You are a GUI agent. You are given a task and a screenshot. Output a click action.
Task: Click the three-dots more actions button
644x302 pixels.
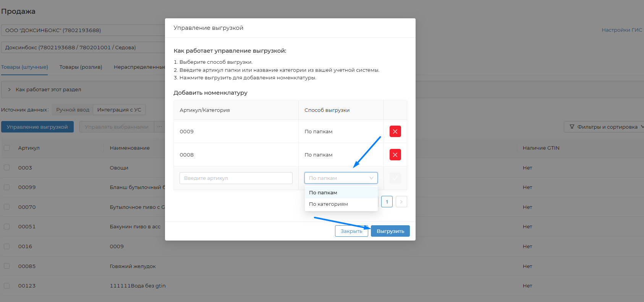coord(159,127)
